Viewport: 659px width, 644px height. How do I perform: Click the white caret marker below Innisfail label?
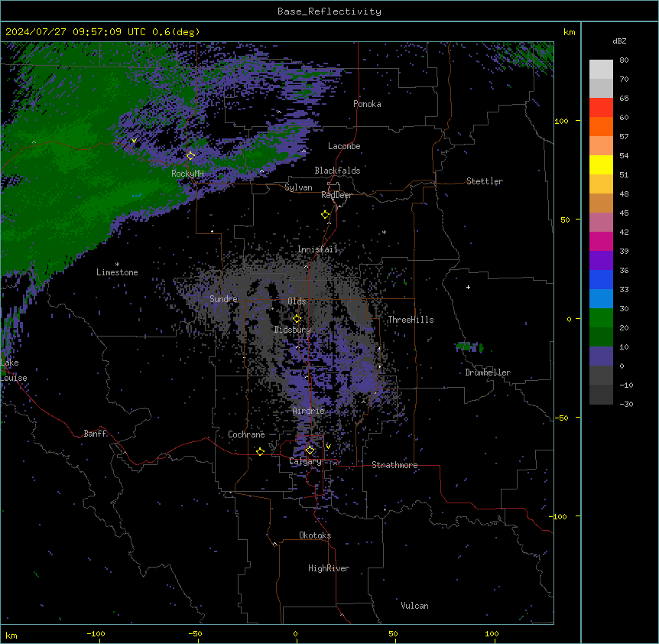[x=306, y=266]
